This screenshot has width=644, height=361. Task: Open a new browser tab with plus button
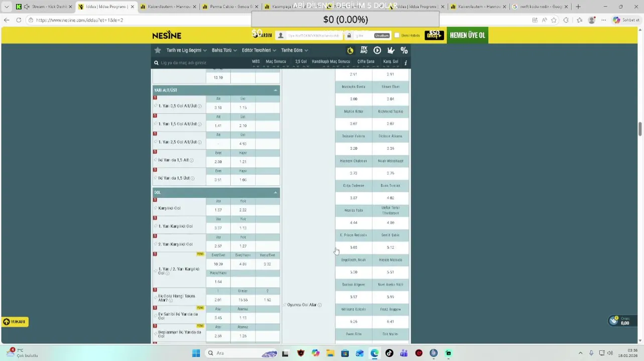point(578,7)
